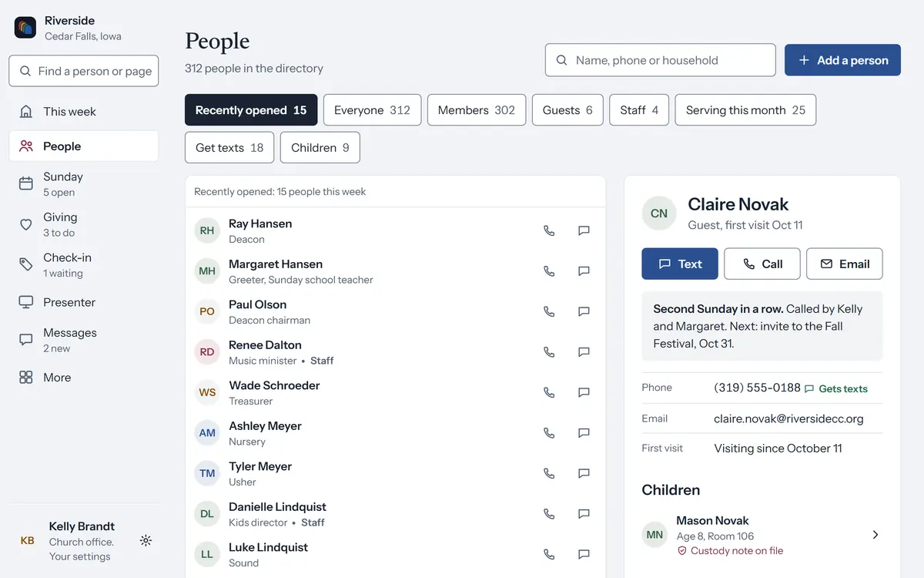
Task: Phone Ashley Meyer from list row
Action: click(549, 433)
